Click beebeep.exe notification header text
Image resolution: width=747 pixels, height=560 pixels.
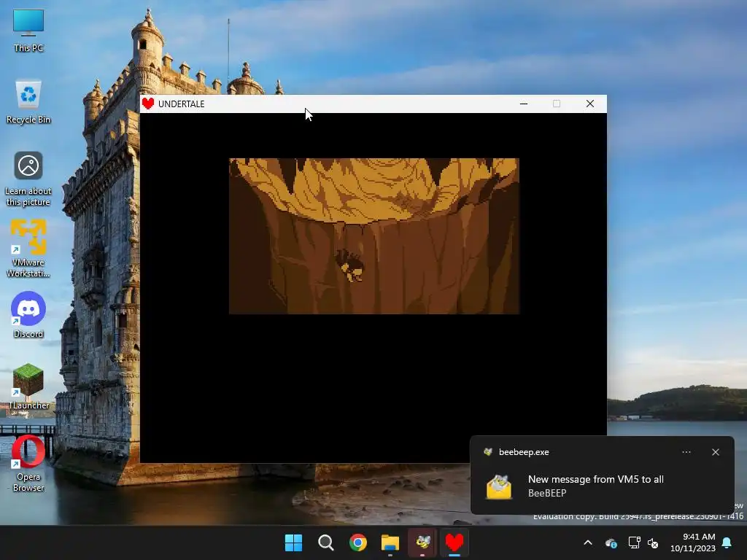524,452
